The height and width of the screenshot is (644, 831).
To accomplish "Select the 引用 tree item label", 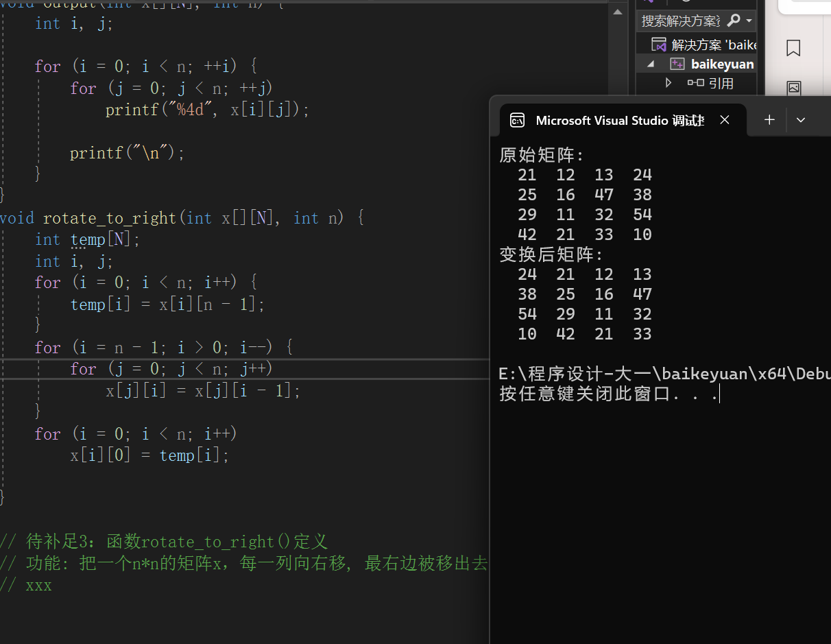I will pyautogui.click(x=721, y=84).
